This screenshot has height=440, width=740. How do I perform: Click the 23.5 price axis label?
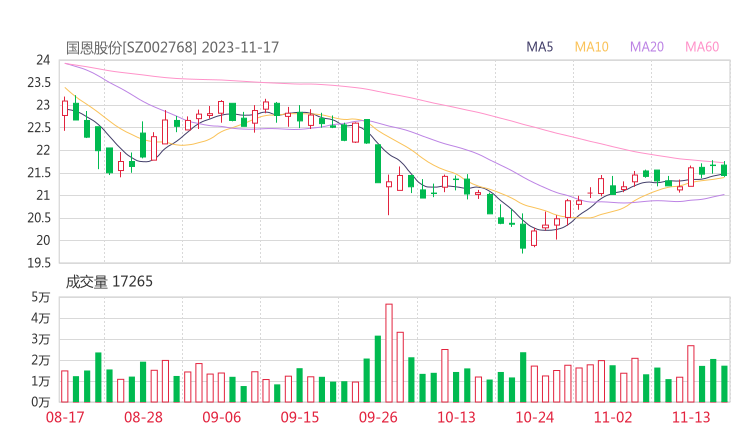tap(39, 83)
